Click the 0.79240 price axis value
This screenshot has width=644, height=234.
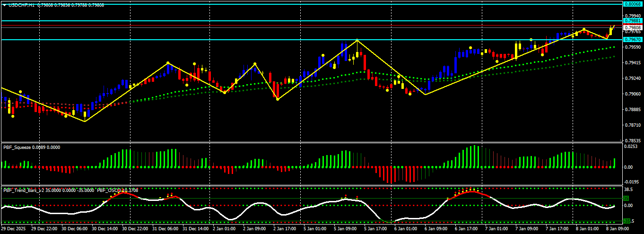pyautogui.click(x=633, y=78)
